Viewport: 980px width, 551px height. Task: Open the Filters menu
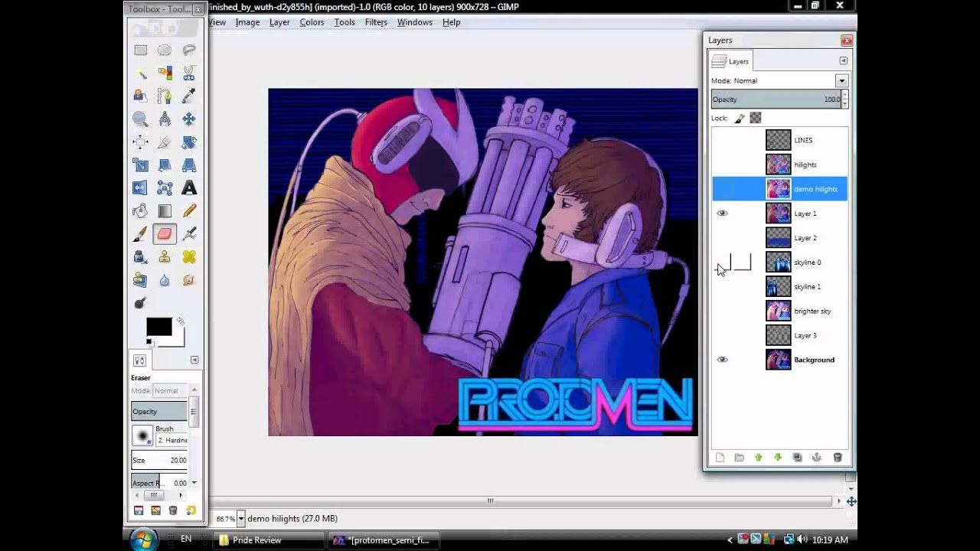376,22
